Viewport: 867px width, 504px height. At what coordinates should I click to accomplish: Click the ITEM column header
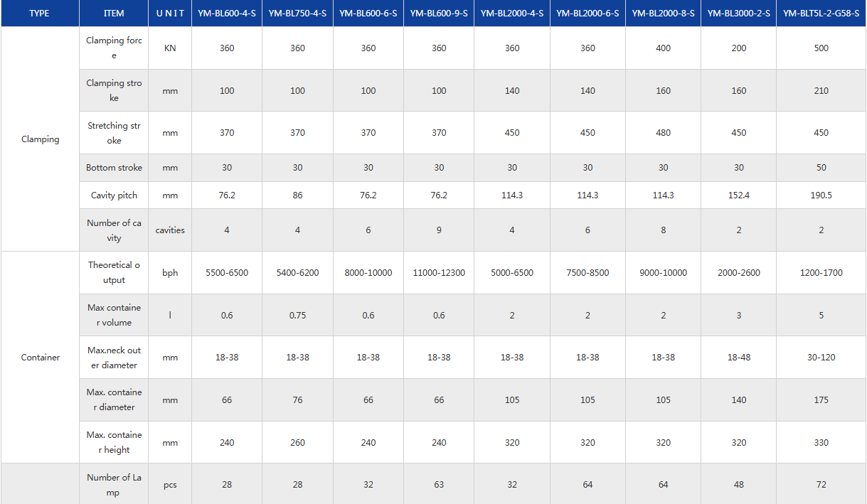click(x=114, y=14)
